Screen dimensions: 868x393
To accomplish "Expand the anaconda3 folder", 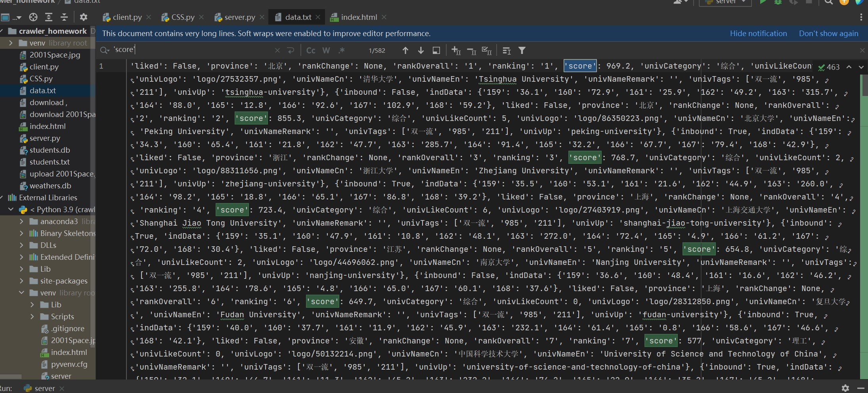I will [21, 221].
